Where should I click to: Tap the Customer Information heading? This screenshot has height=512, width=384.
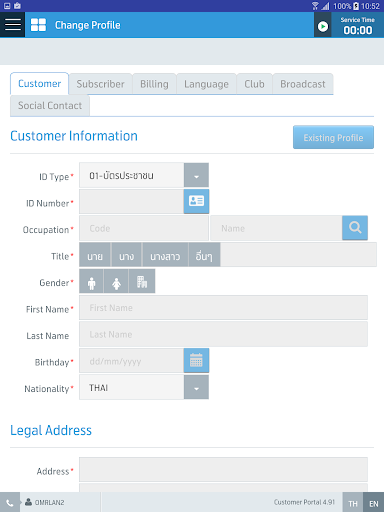[74, 136]
